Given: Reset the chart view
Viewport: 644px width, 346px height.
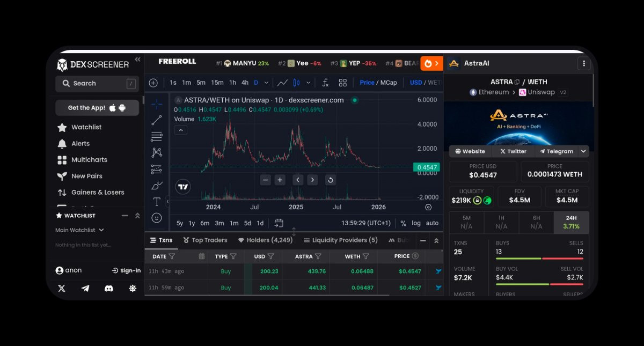Looking at the screenshot, I should point(331,180).
